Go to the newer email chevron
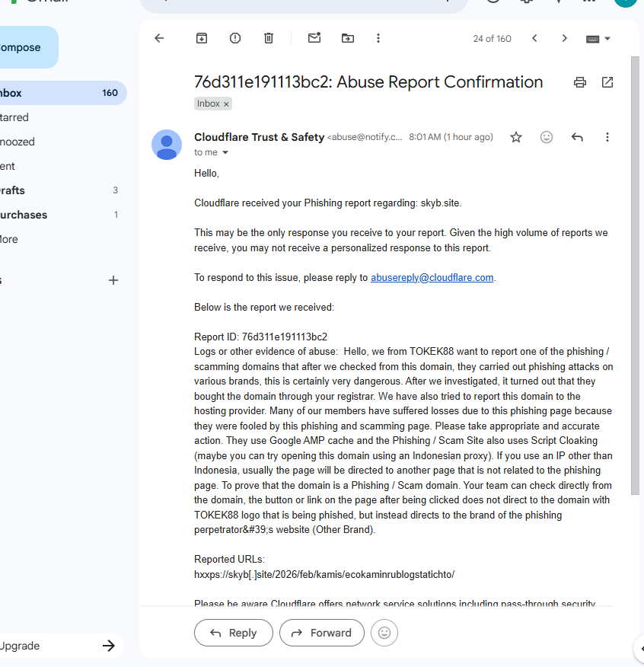 tap(534, 38)
